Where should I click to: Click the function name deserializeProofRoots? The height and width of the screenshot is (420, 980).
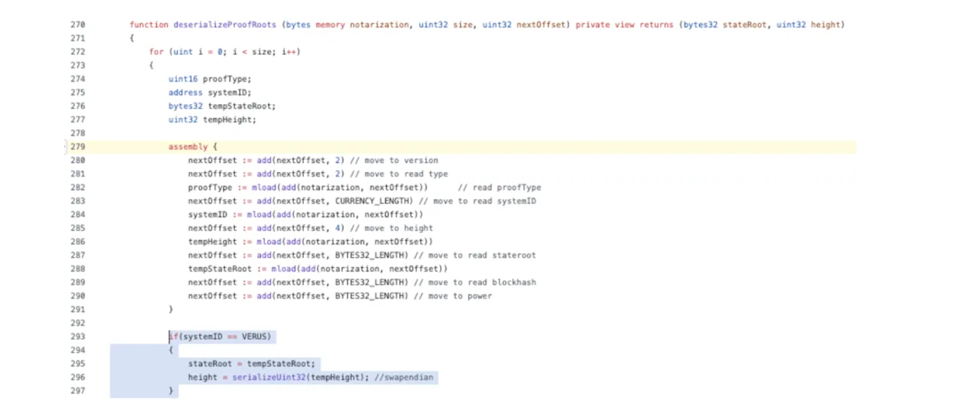point(225,24)
